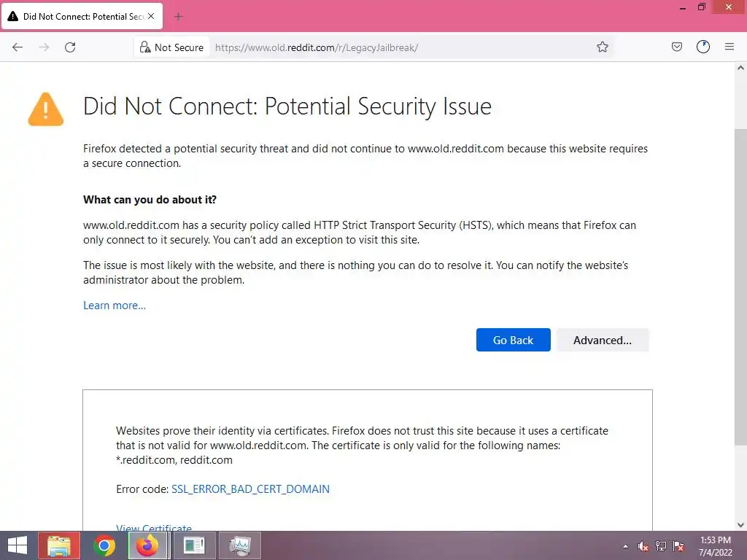747x560 pixels.
Task: Click the network tray icon
Action: 661,546
